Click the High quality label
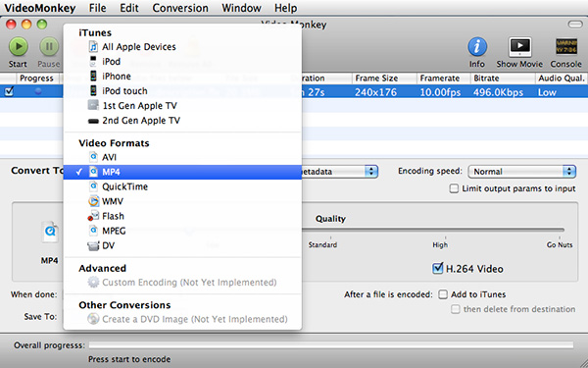The image size is (588, 368). coord(440,244)
